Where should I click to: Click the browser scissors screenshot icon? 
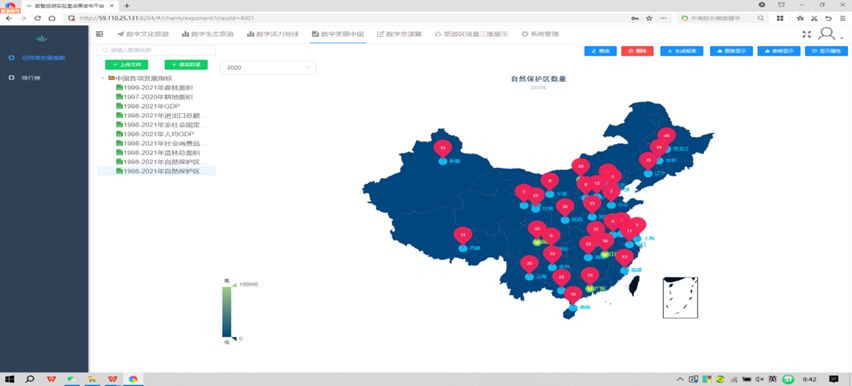[814, 18]
